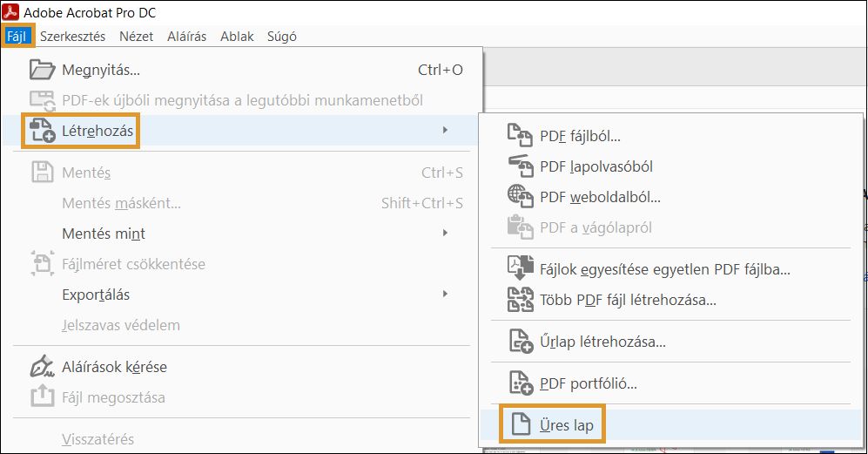Click the Üres lap blank page icon
The width and height of the screenshot is (868, 454).
click(521, 424)
